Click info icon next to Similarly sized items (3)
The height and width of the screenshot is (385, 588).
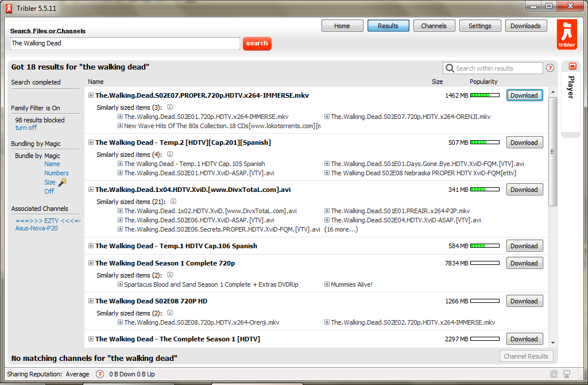pyautogui.click(x=170, y=107)
